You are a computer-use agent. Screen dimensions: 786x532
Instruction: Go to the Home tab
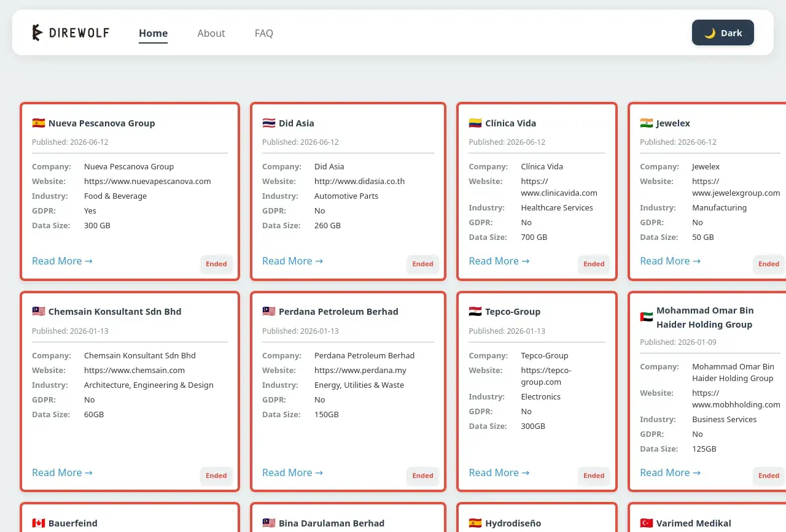coord(154,33)
